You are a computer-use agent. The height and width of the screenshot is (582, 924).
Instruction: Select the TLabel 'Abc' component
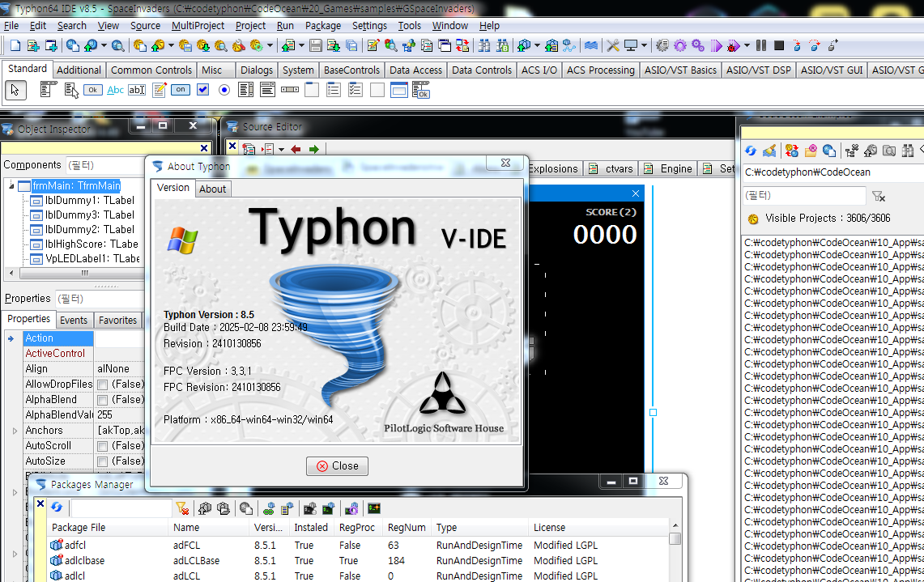[116, 90]
